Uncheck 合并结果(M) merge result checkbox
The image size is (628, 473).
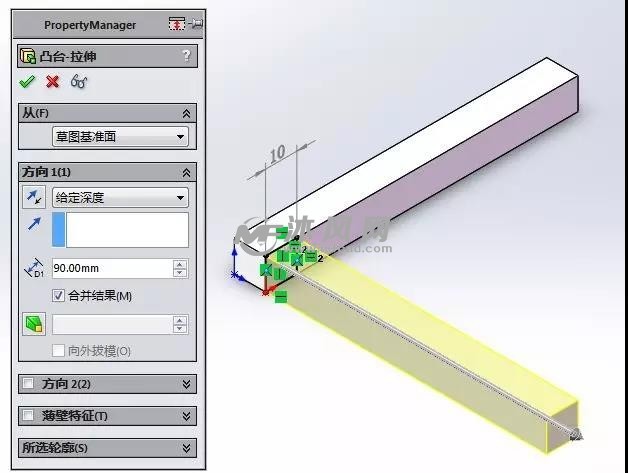tap(58, 296)
